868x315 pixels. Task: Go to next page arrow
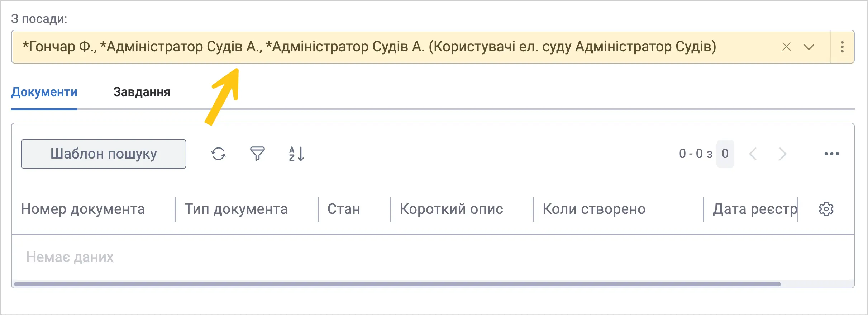point(782,154)
